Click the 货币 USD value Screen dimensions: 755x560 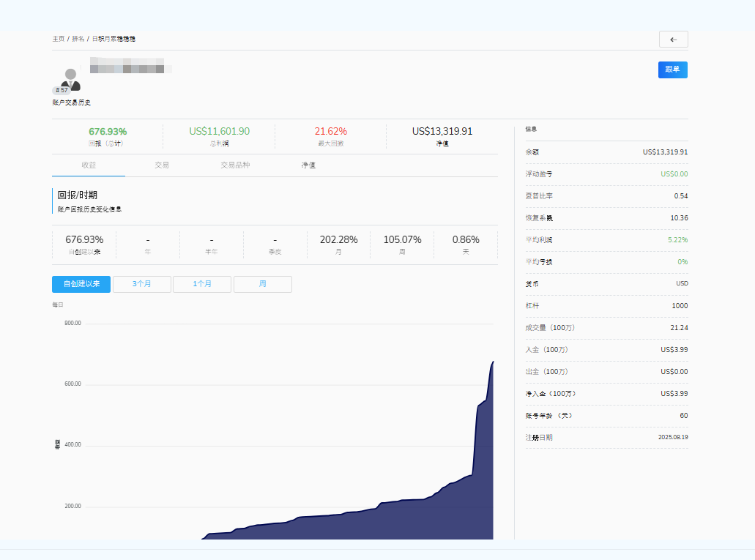682,283
